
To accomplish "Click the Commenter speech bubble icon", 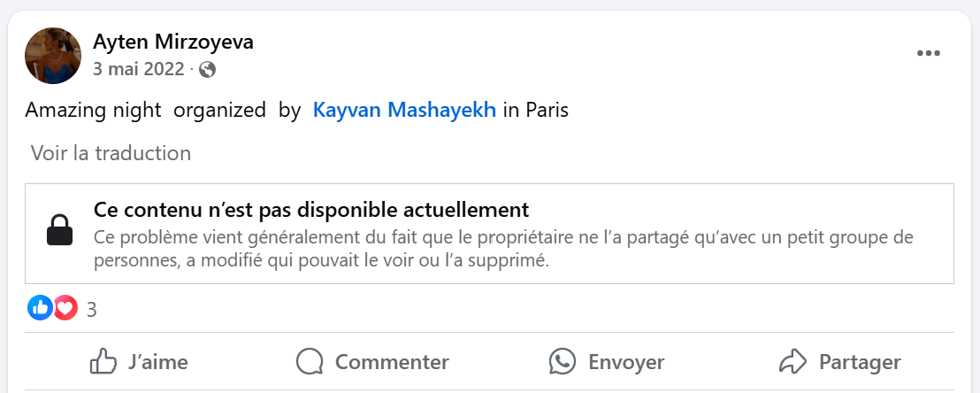I will [x=310, y=362].
